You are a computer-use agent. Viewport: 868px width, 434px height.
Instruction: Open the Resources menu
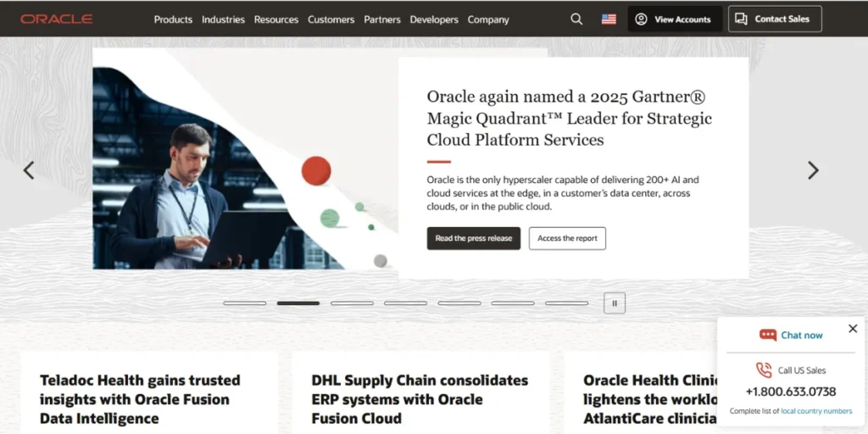(x=276, y=19)
